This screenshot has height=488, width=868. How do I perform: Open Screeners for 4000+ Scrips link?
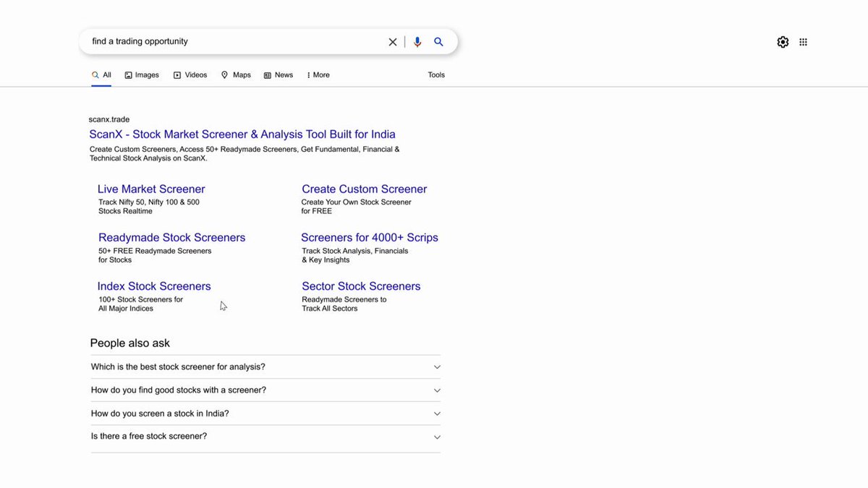tap(370, 238)
